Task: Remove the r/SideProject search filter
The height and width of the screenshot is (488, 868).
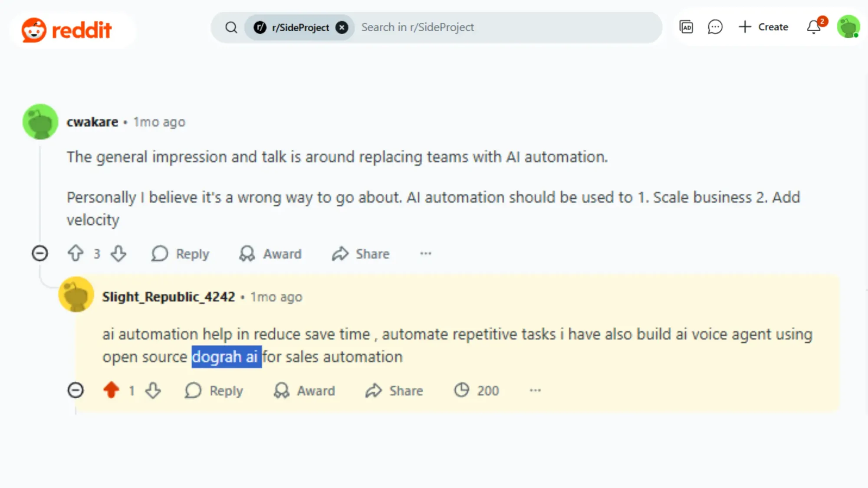Action: pyautogui.click(x=342, y=27)
